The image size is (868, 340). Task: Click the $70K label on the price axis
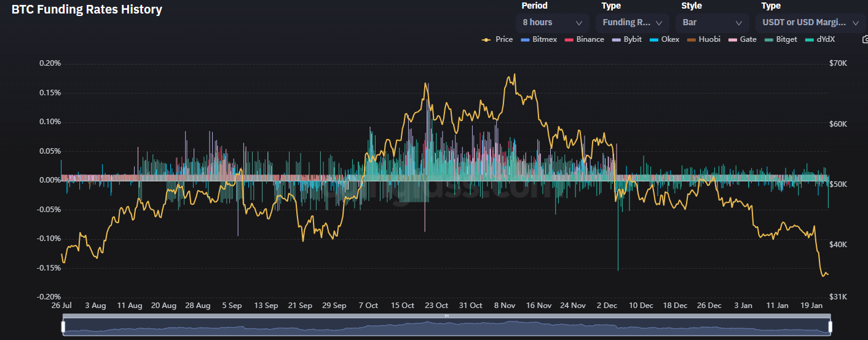click(x=838, y=63)
